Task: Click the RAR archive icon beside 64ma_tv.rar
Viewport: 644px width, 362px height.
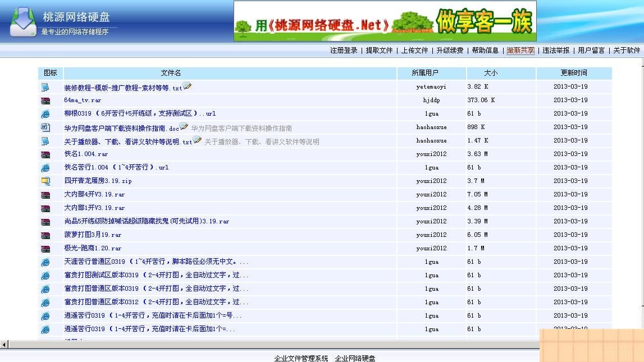Action: [x=45, y=100]
